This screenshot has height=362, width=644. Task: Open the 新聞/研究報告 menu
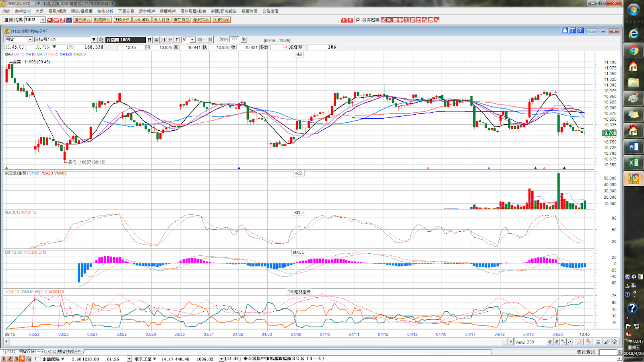pos(224,11)
